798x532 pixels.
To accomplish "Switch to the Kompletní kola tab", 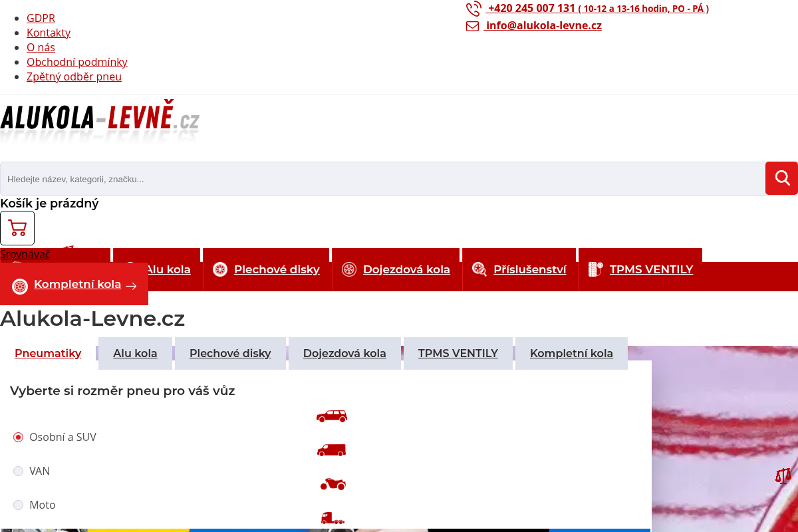I will point(571,353).
